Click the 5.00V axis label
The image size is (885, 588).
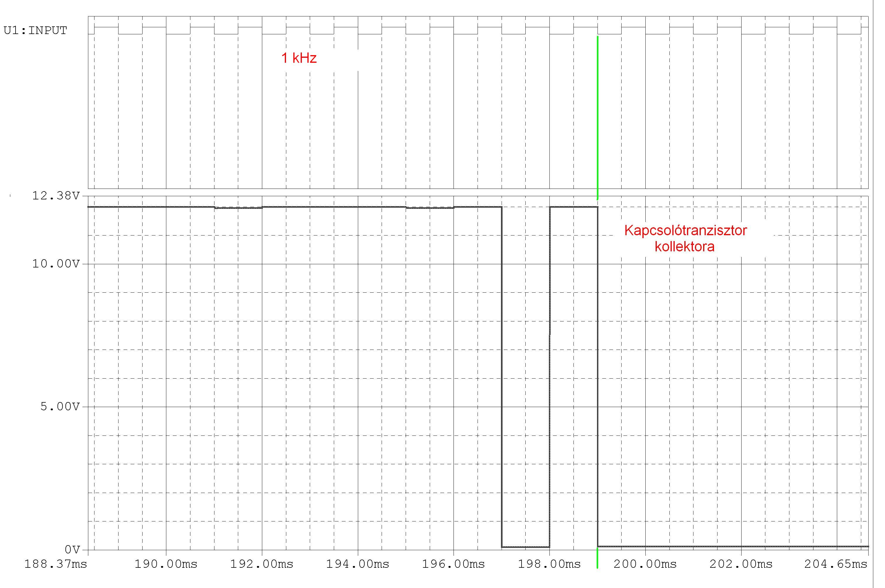coord(60,406)
